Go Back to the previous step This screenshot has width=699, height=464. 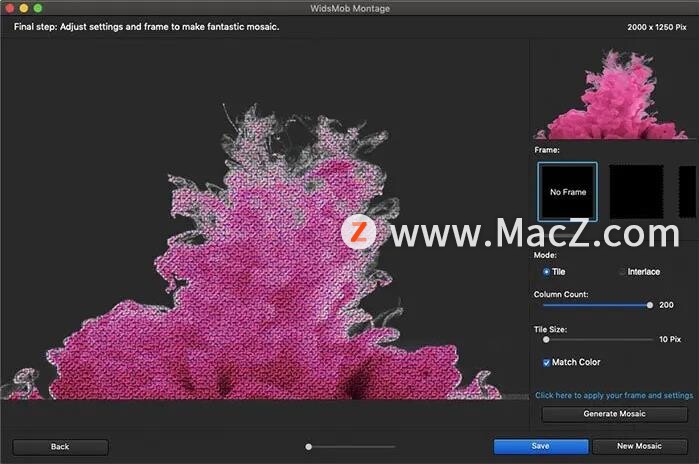[x=60, y=447]
